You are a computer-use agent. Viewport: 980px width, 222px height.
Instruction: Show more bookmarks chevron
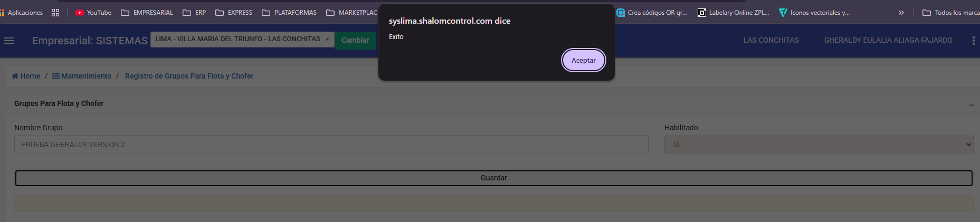click(x=901, y=13)
